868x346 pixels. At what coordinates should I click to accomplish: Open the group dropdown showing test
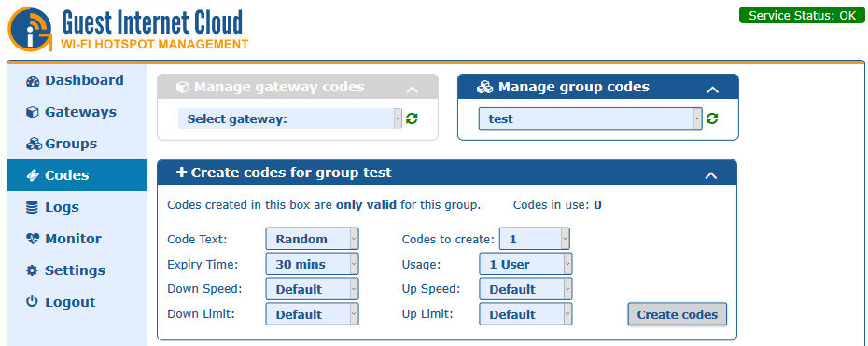coord(591,118)
